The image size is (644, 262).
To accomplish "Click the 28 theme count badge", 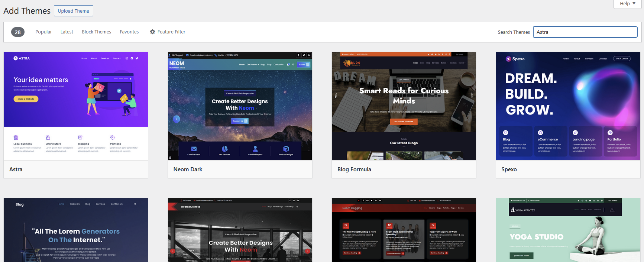I will coord(18,32).
